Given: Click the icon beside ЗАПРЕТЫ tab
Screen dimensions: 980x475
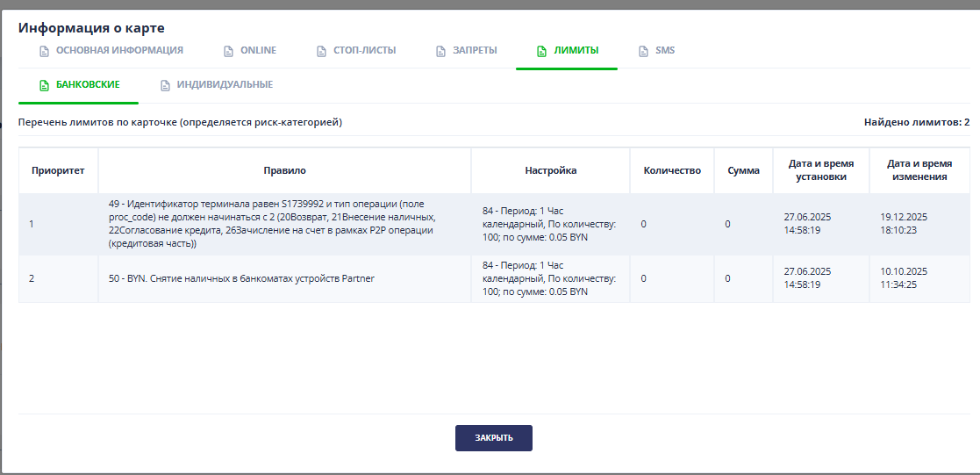Looking at the screenshot, I should coord(441,51).
